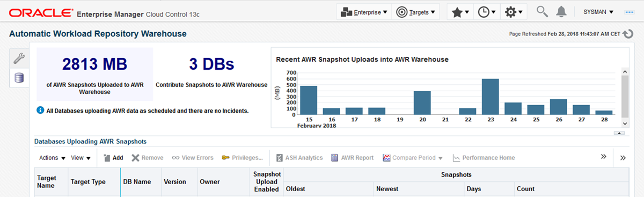Open the Setup gear menu
Viewport: 644px width, 197px height.
pos(514,12)
